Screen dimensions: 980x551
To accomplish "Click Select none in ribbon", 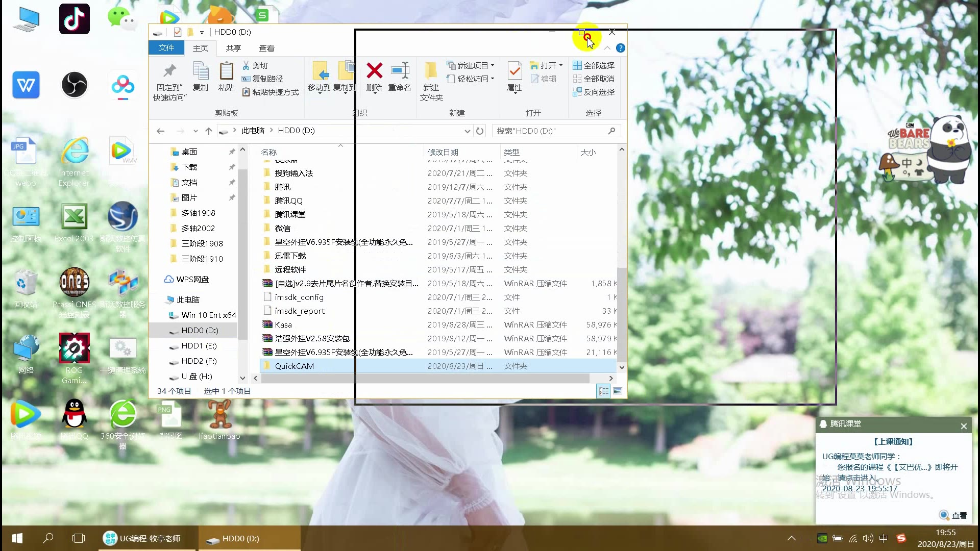I will tap(594, 79).
